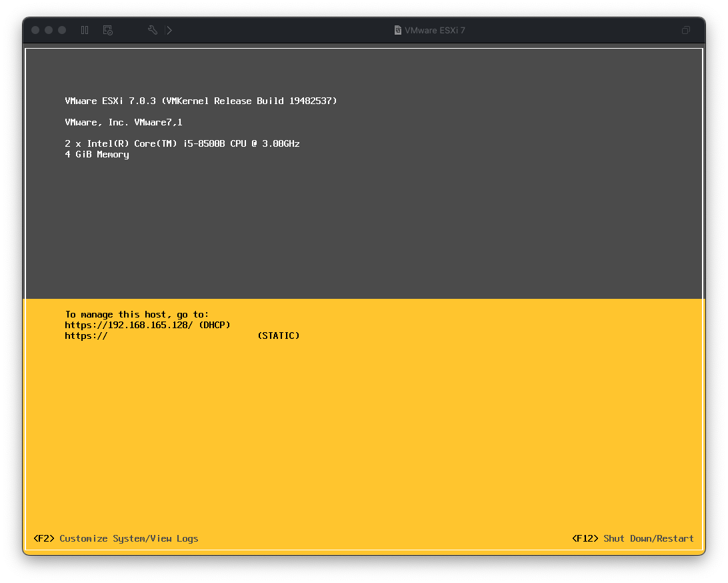Viewport: 728px width, 583px height.
Task: Click the VMware, Inc. VMware7,1 vendor line
Action: click(123, 122)
